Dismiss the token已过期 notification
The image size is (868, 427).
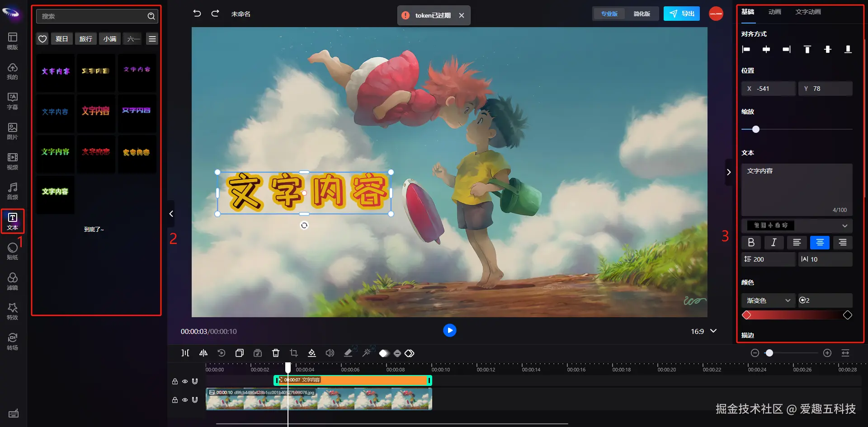[462, 15]
